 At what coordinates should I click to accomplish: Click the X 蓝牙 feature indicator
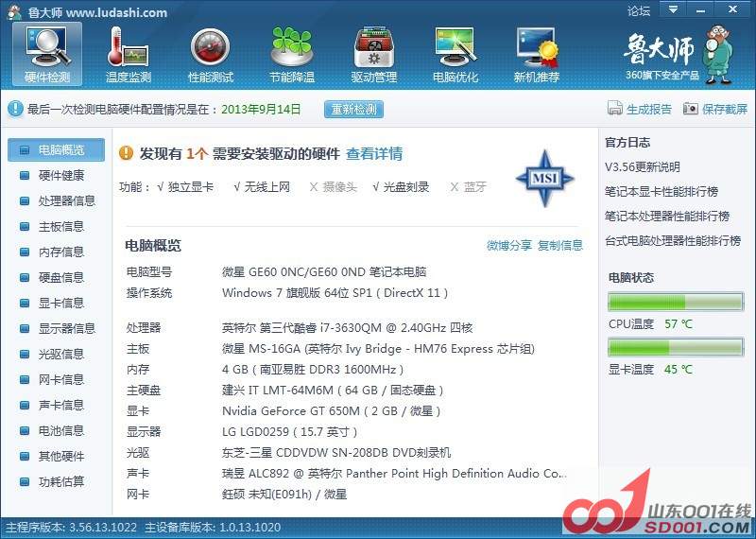click(x=468, y=187)
